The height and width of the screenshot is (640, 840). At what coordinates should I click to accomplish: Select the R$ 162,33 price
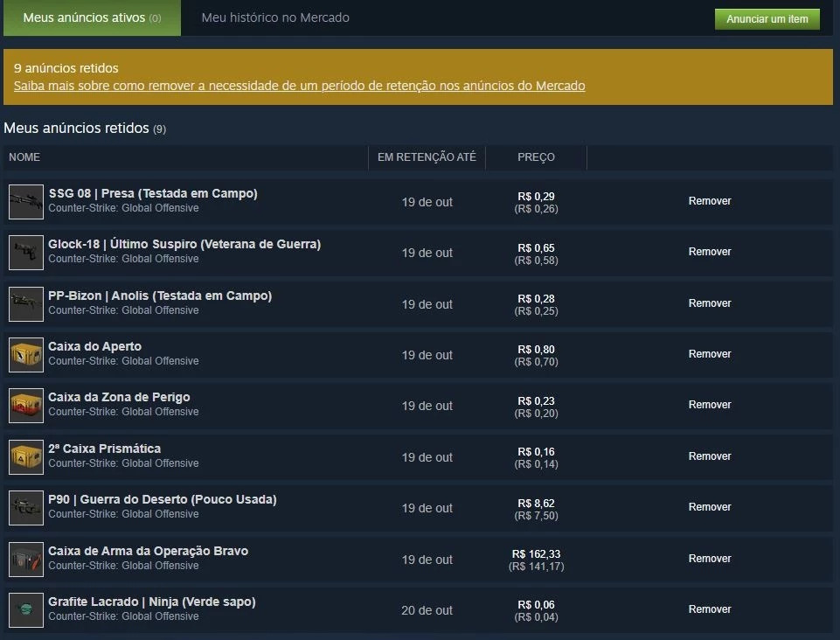(x=536, y=553)
